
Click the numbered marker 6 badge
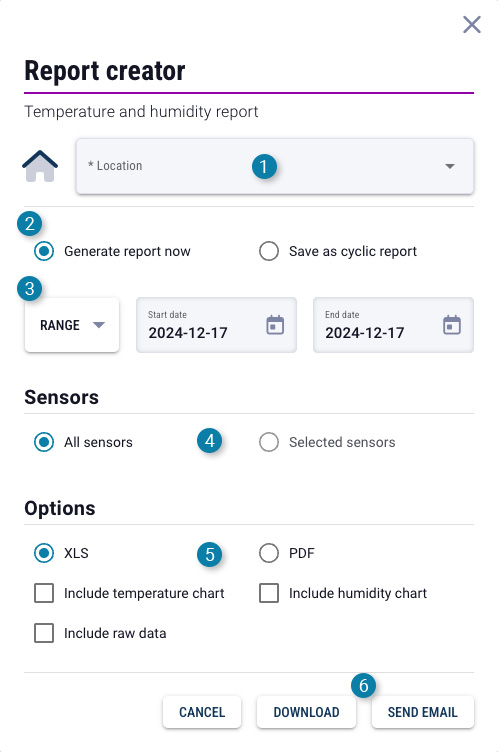coord(363,685)
